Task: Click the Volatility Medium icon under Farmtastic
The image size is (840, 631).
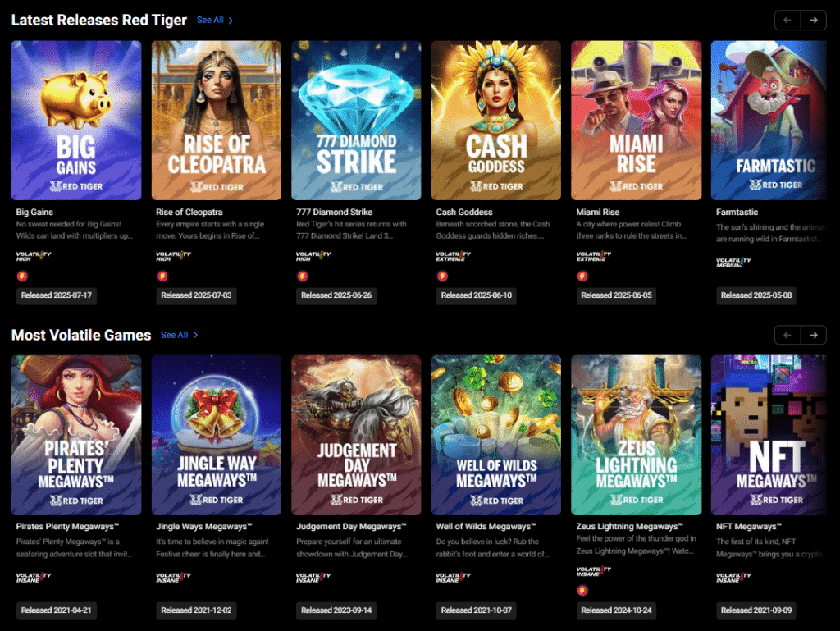Action: [x=733, y=262]
